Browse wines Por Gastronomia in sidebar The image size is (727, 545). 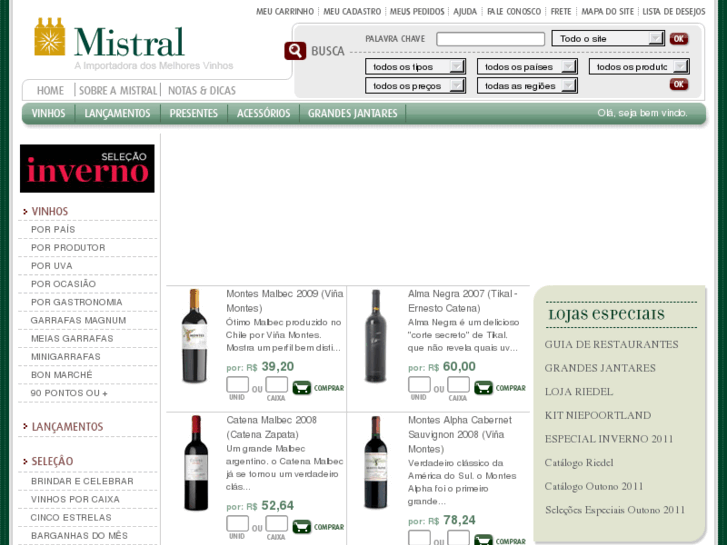[77, 302]
